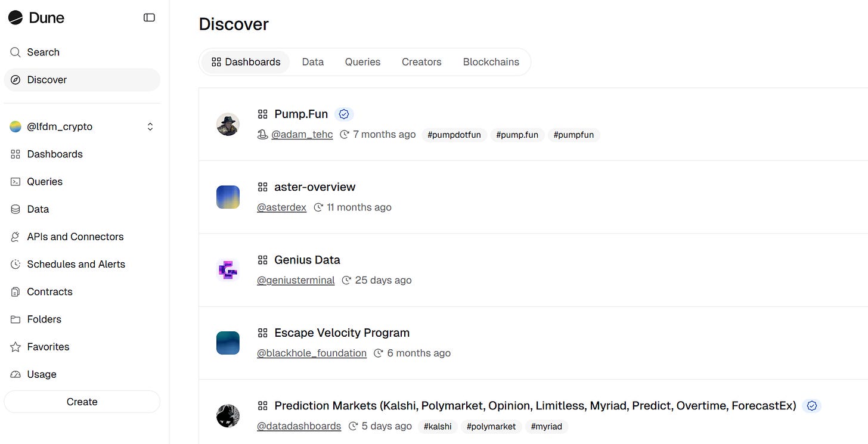Collapse the sidebar panel toggle
868x444 pixels.
click(x=149, y=18)
